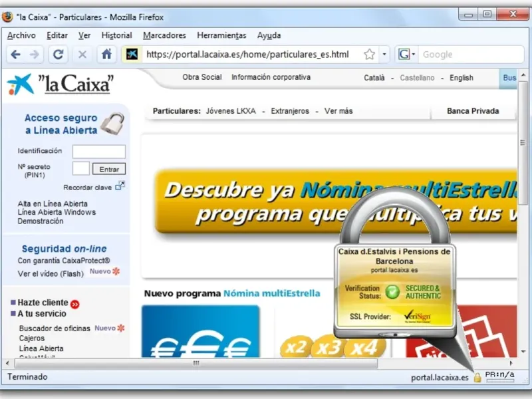Click the status bar gold padlock icon

(x=477, y=377)
